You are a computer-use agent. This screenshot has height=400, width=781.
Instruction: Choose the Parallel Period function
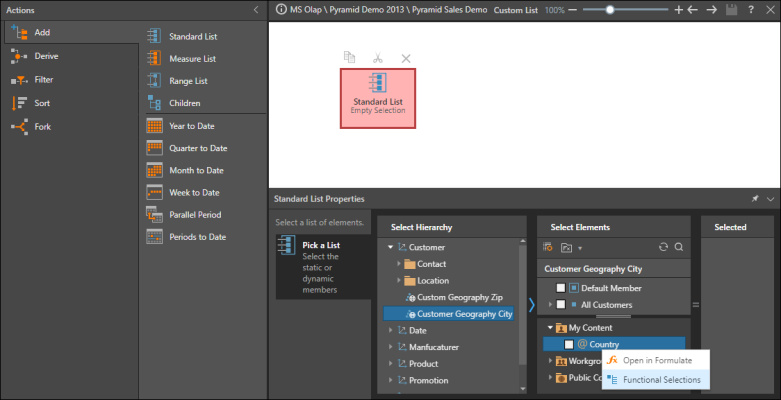point(154,215)
